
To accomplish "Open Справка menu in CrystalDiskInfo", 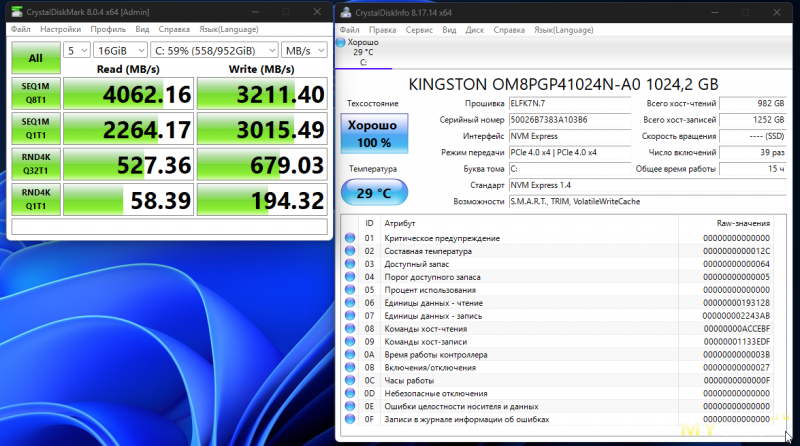I will click(x=509, y=30).
